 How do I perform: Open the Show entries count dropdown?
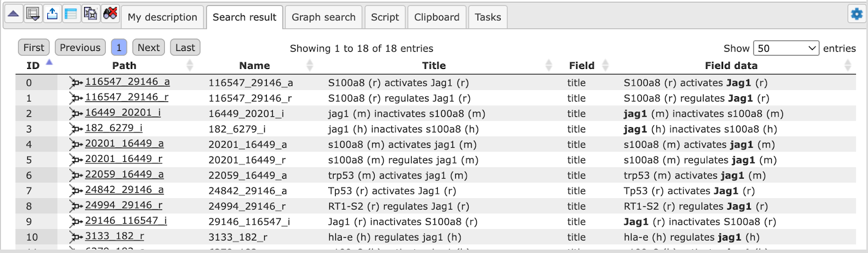pos(786,48)
